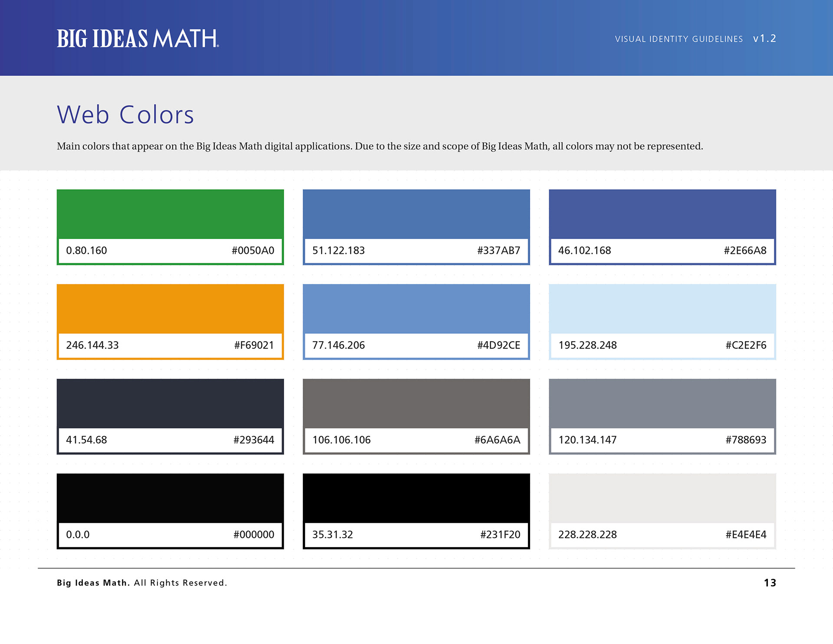Click the v1.2 version label
Viewport: 833px width, 644px height.
(x=764, y=39)
